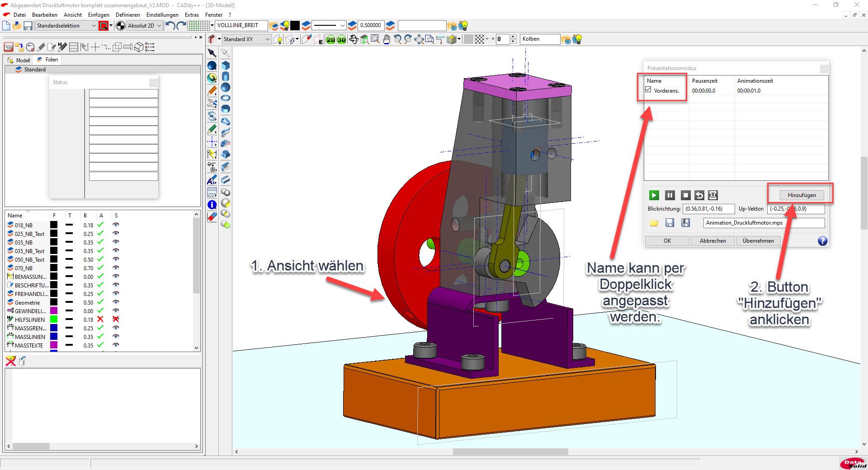Click the save presentation floppy icon
Viewport: 868px width, 470px height.
point(670,223)
